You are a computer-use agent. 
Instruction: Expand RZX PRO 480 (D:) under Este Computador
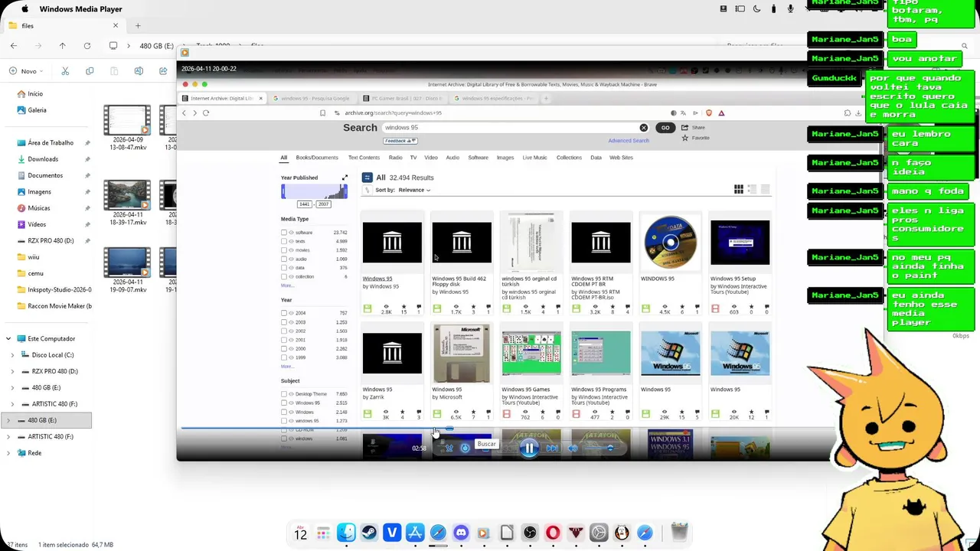[12, 371]
